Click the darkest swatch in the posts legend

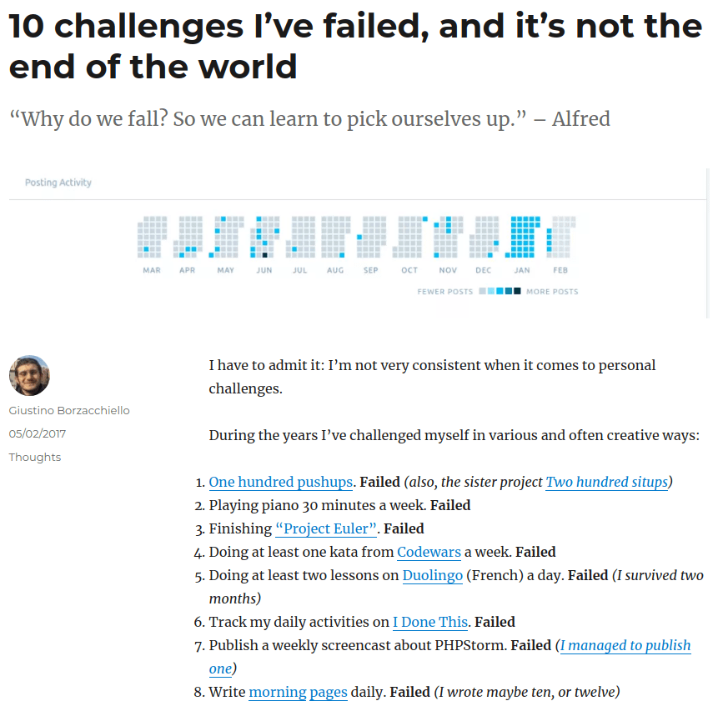(517, 291)
